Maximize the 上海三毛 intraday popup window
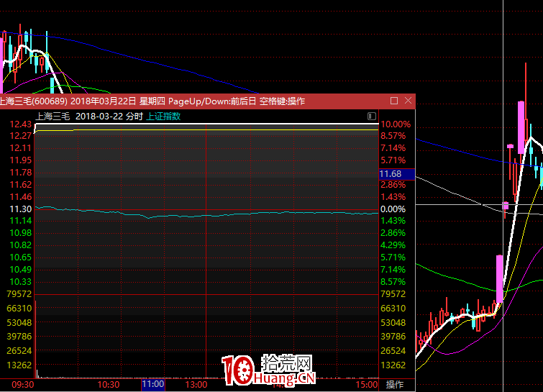Screen dimensions: 543x392 tap(393, 101)
